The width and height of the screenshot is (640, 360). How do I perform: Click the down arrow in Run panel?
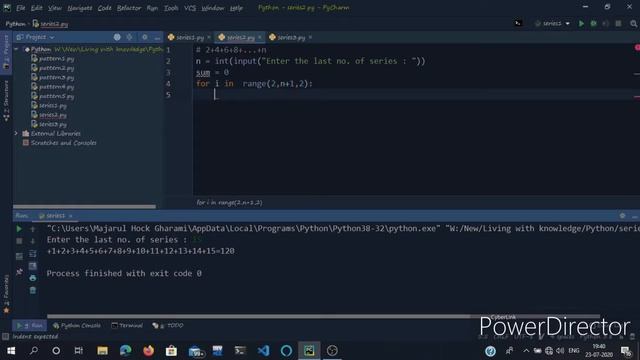point(33,241)
